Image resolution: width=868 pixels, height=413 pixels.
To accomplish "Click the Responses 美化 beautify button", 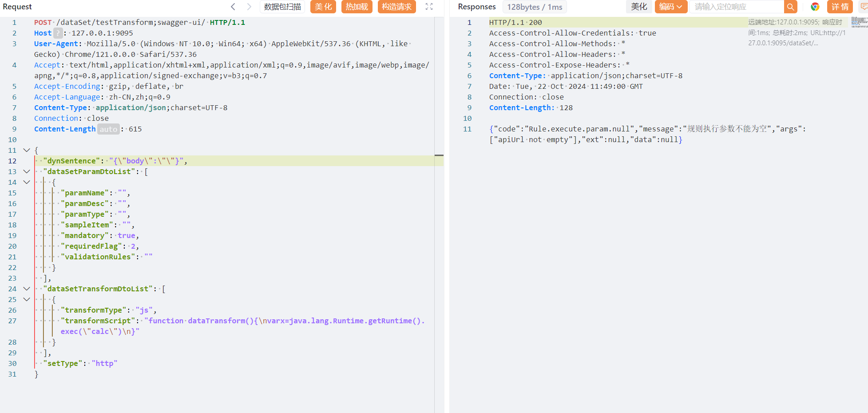I will (x=639, y=7).
